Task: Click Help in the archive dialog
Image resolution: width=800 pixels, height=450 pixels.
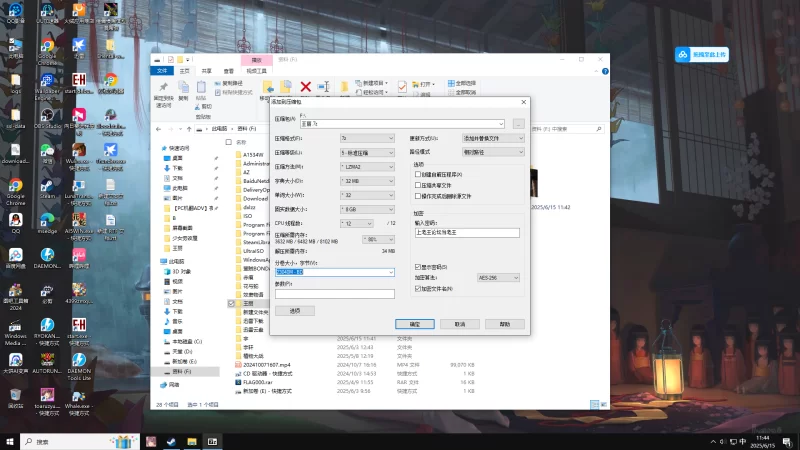Action: (505, 324)
